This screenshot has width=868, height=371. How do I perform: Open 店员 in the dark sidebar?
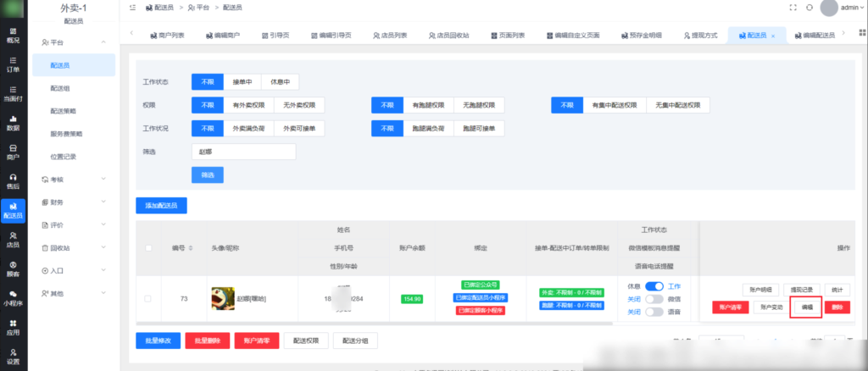[13, 240]
